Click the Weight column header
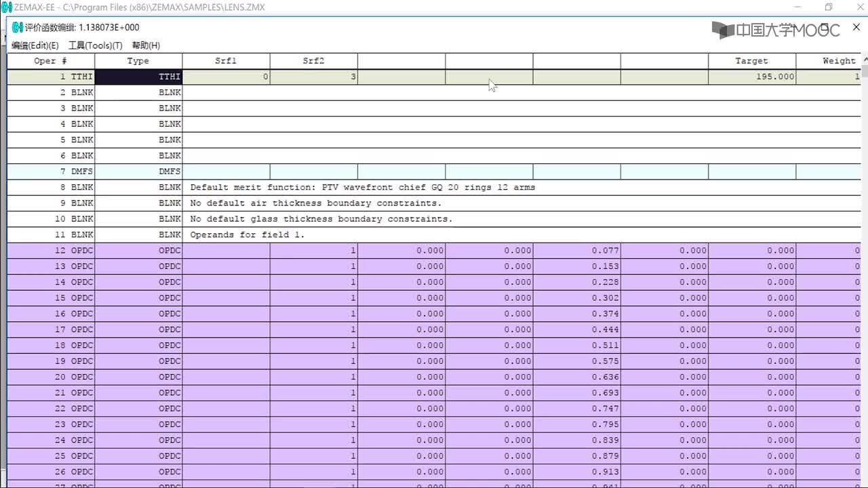This screenshot has width=868, height=488. coord(829,61)
